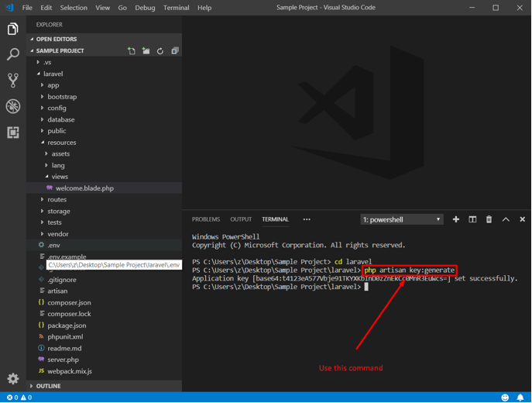Image resolution: width=532 pixels, height=403 pixels.
Task: Switch to the Problems tab
Action: coord(206,219)
